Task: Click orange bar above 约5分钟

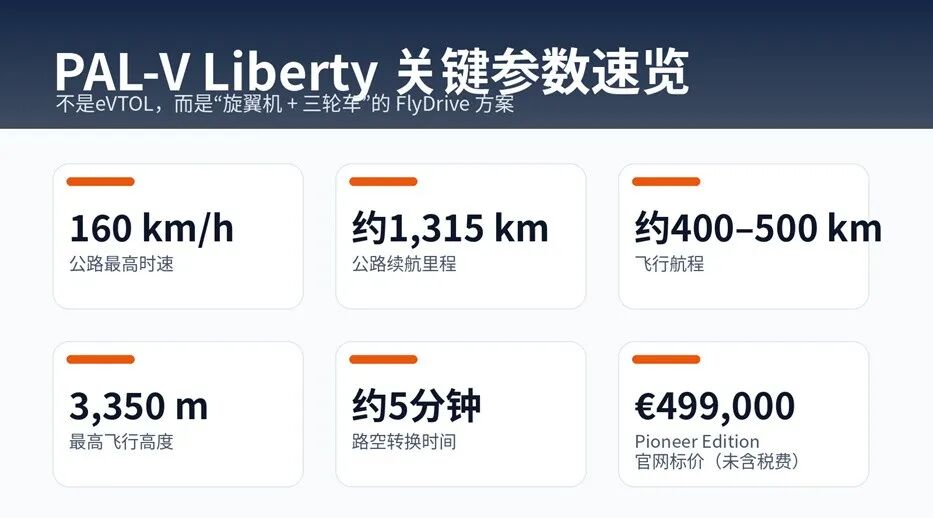Action: 383,359
